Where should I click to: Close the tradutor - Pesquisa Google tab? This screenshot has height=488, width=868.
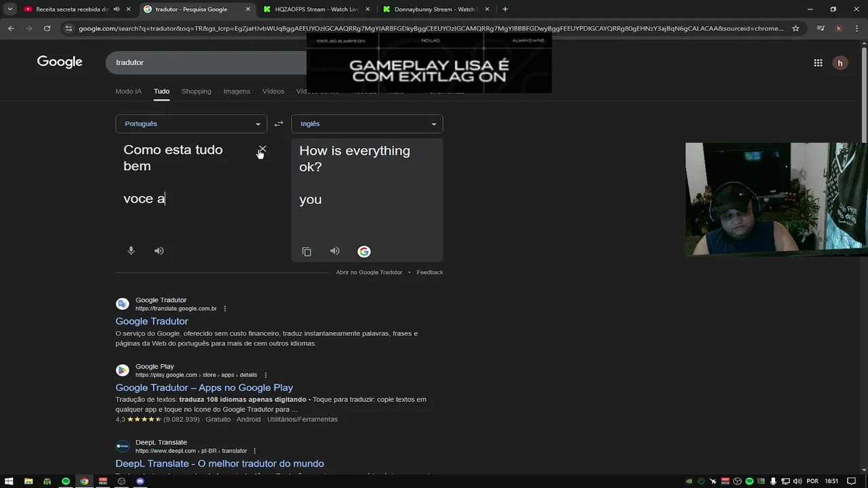point(248,9)
